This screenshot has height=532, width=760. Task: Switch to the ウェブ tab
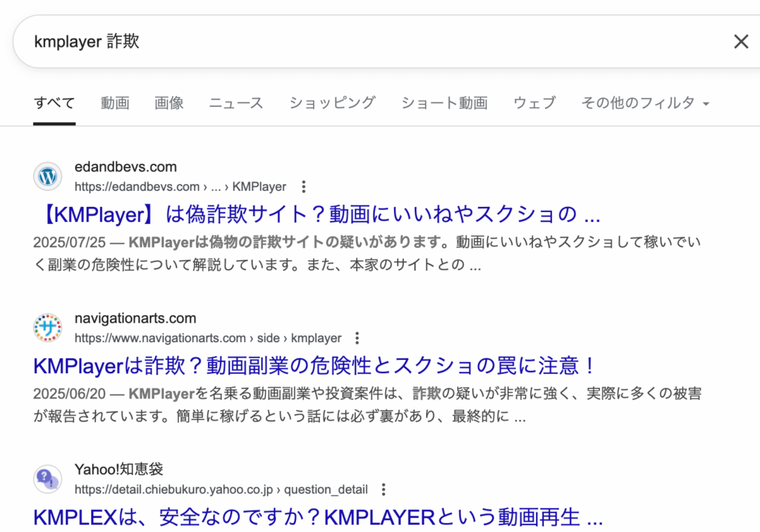click(534, 103)
